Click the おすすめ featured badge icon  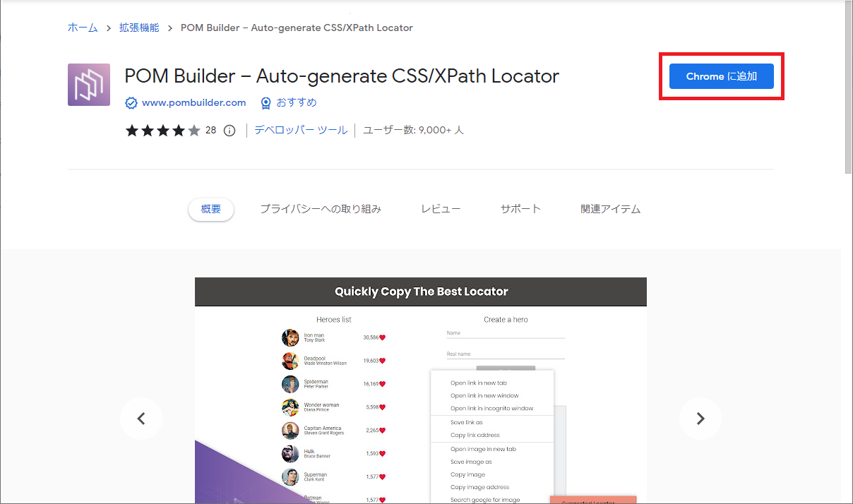pos(265,102)
